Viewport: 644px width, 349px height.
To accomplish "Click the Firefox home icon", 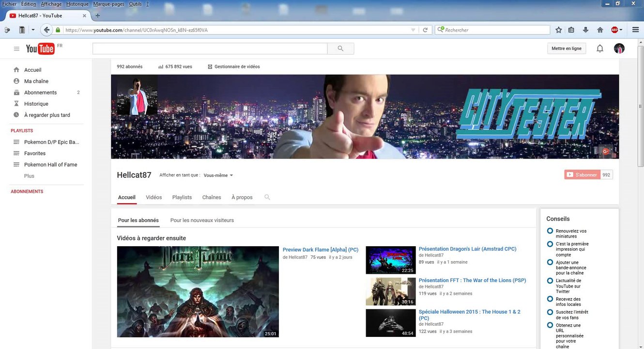I will [x=600, y=30].
